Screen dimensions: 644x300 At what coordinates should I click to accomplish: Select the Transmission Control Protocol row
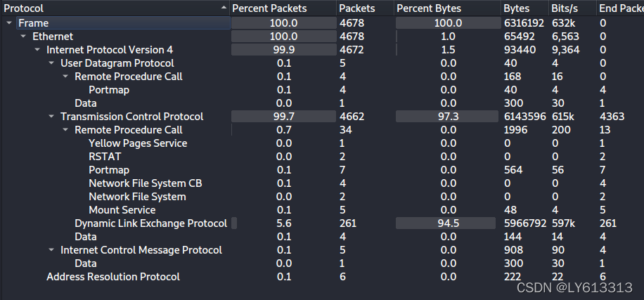point(322,117)
